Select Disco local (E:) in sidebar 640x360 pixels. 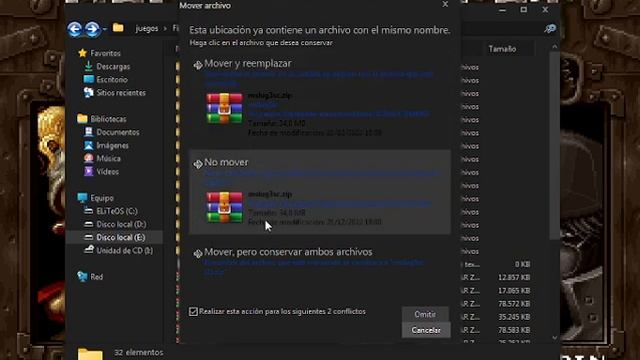(114, 237)
